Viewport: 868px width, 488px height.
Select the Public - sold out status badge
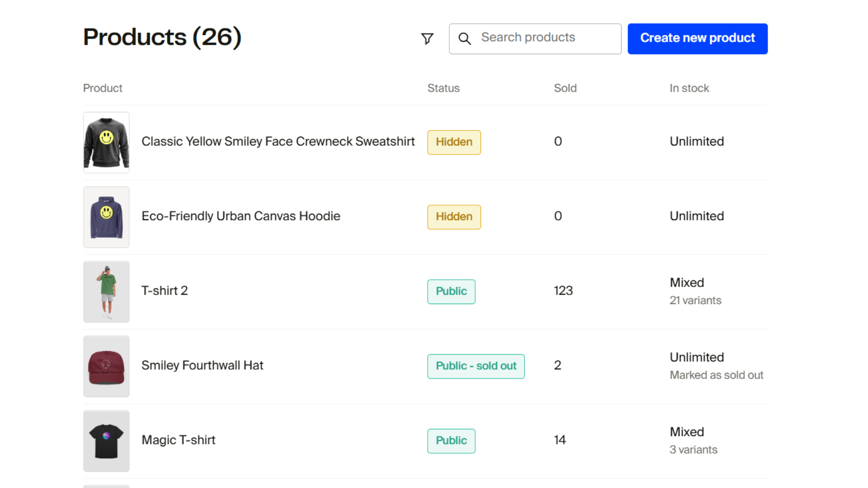click(x=476, y=366)
